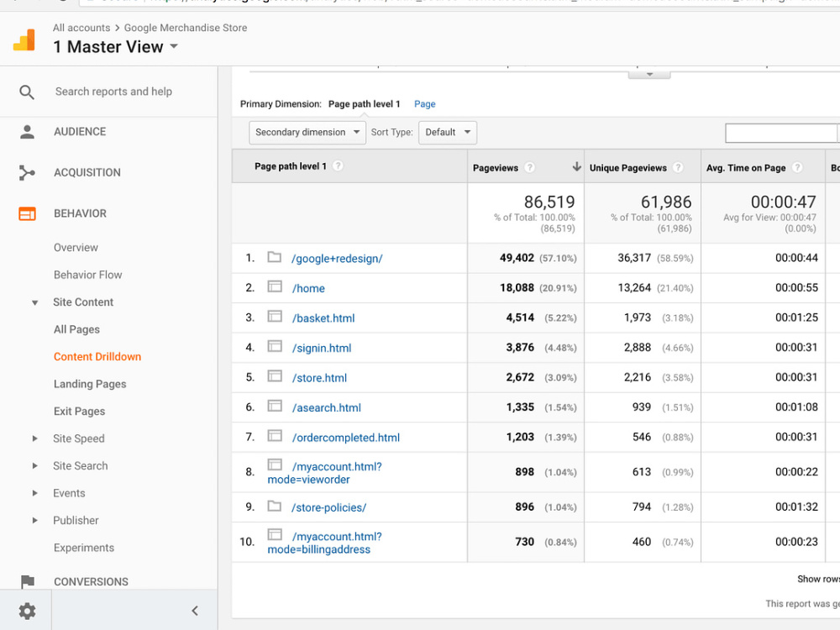Screen dimensions: 840x630
Task: Click the All accounts breadcrumb
Action: tap(81, 28)
